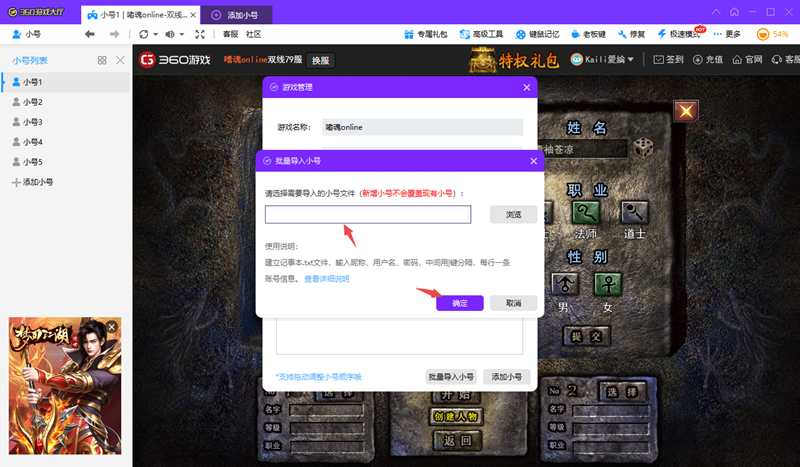The width and height of the screenshot is (800, 467).
Task: Click 取消 cancel button
Action: click(x=513, y=303)
